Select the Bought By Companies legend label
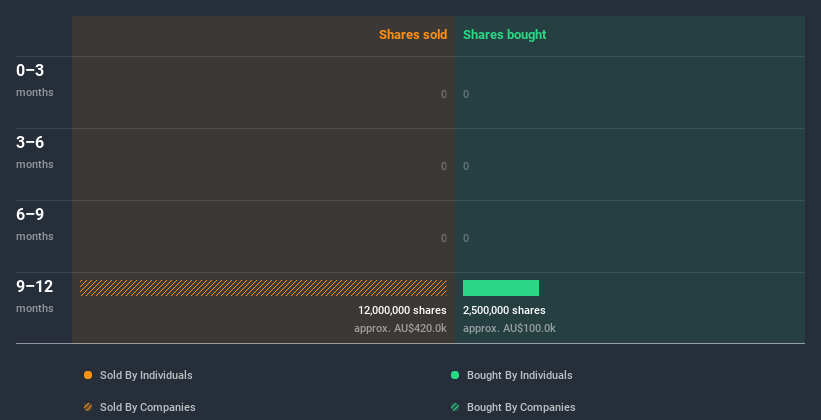Viewport: 821px width, 420px height. pyautogui.click(x=521, y=407)
